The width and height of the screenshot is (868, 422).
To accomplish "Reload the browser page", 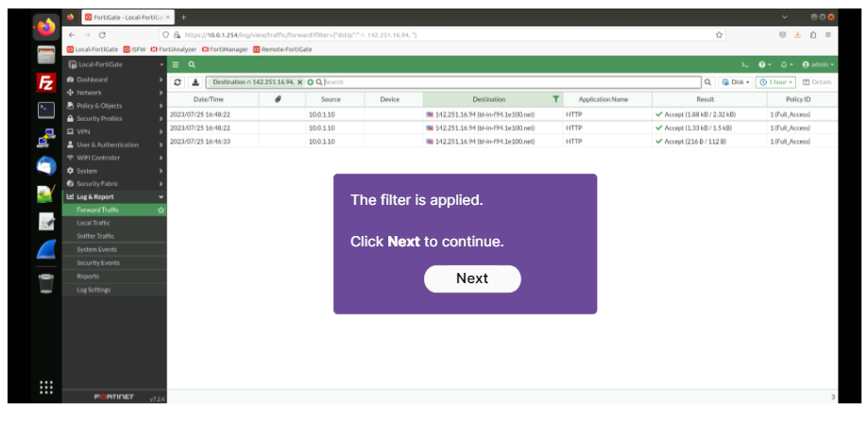I will [x=102, y=34].
